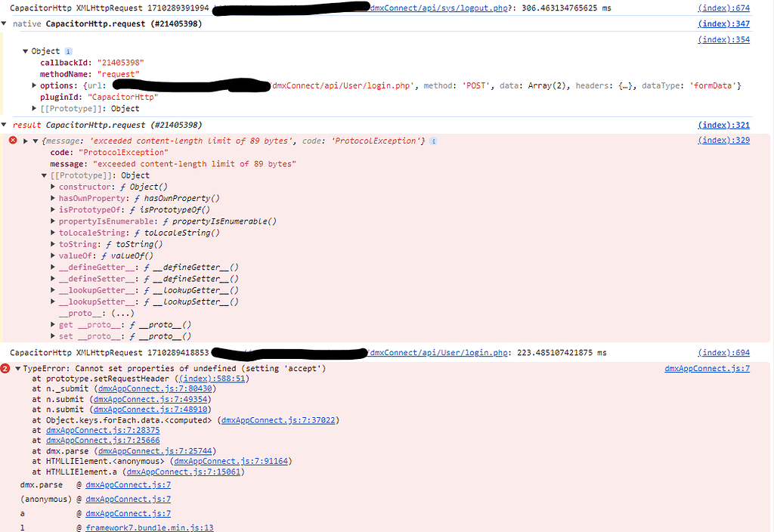Expand the __defineGetter__ entry
774x532 pixels.
[x=53, y=268]
